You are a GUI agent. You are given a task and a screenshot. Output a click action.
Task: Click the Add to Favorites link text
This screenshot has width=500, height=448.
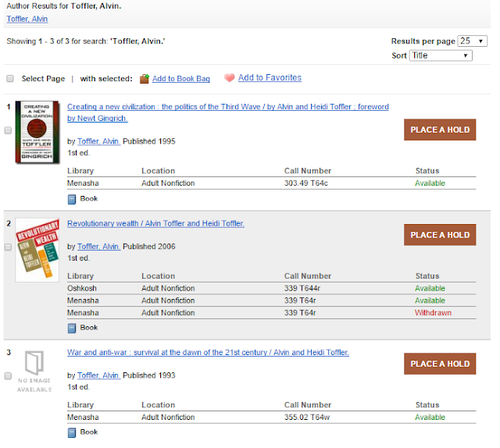coord(270,78)
